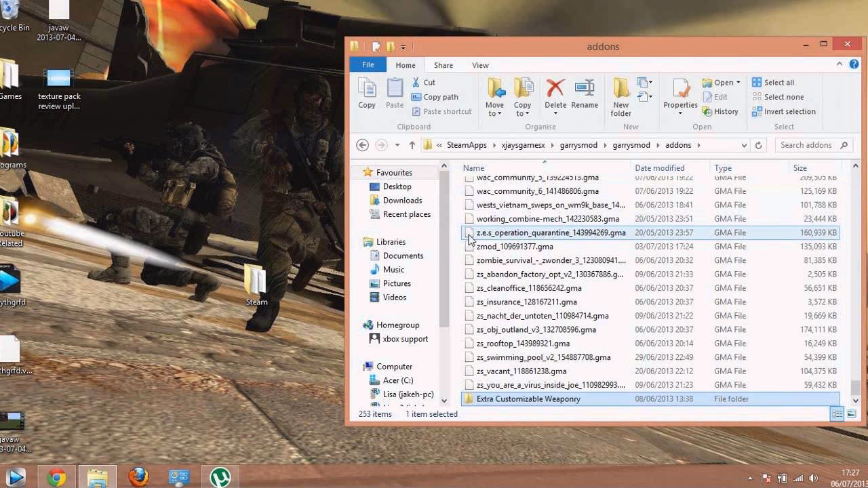Expand the Open button dropdown arrow
The image size is (868, 488).
click(738, 83)
